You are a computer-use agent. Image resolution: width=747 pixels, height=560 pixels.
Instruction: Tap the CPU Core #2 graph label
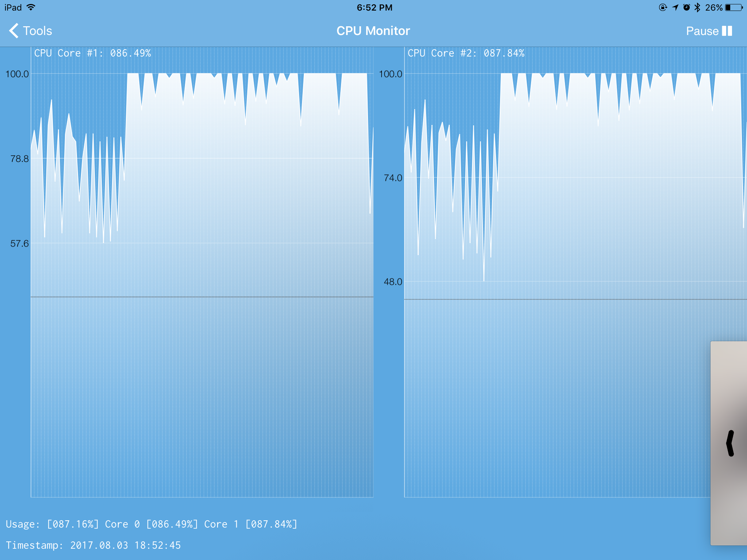466,53
